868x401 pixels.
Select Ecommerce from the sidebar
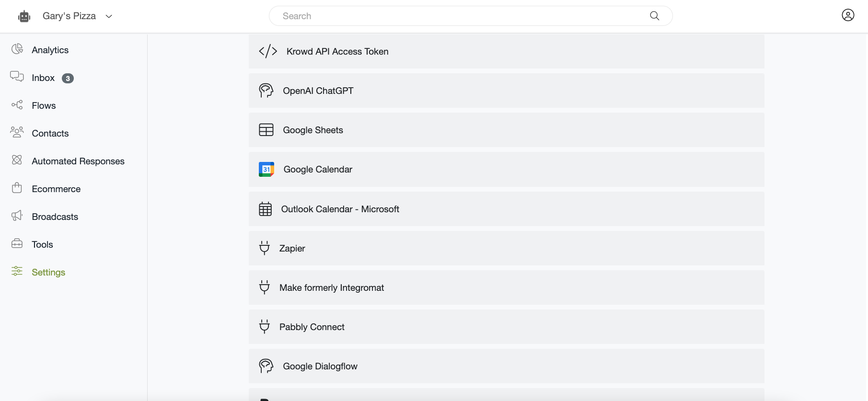(56, 189)
